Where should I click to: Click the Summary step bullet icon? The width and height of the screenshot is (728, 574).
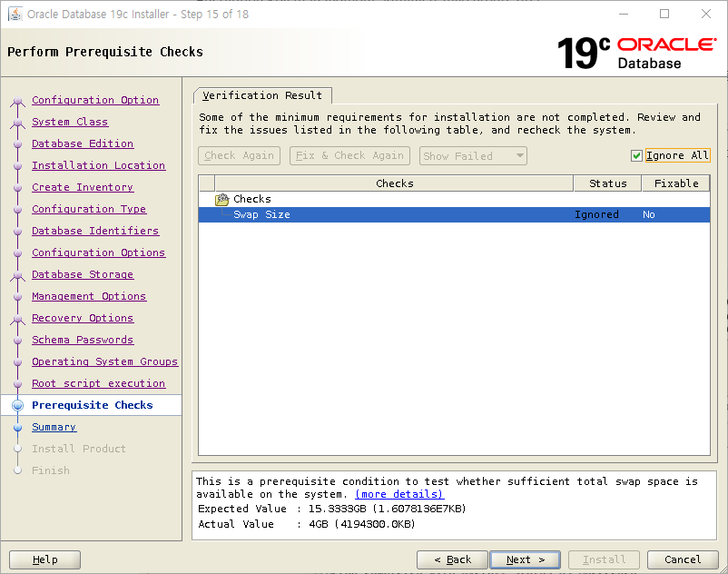click(x=17, y=427)
